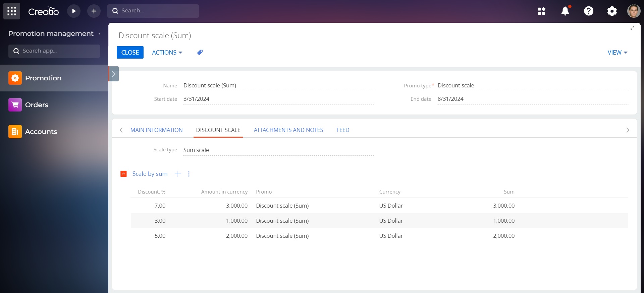Click the global search magnifier icon
The image size is (644, 293).
(x=115, y=11)
